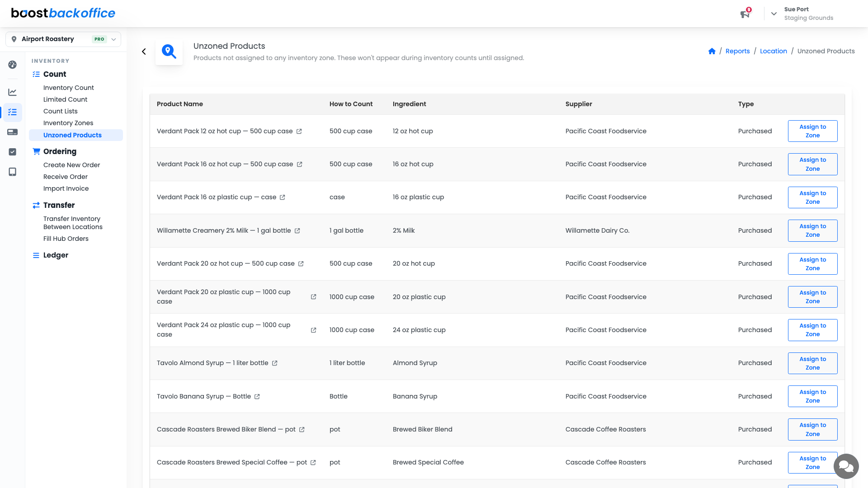Select Unzoned Products in the sidebar
868x488 pixels.
point(76,135)
